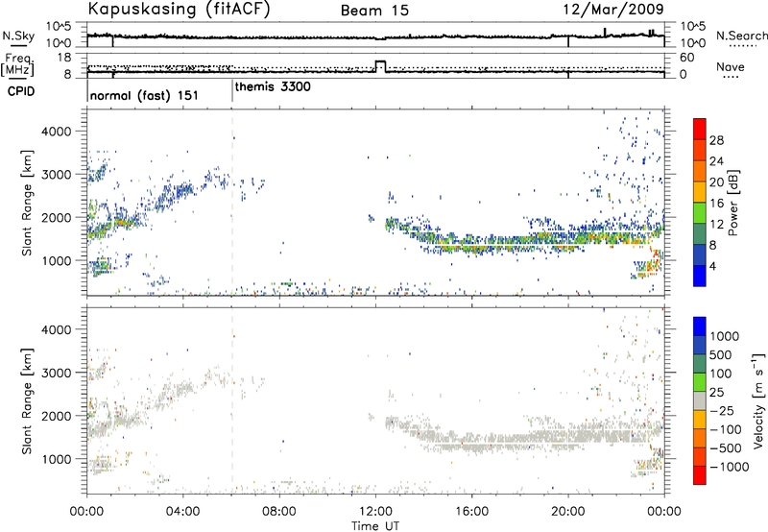Click the N.Sky axis label
Screen dimensions: 768x532
coord(18,36)
